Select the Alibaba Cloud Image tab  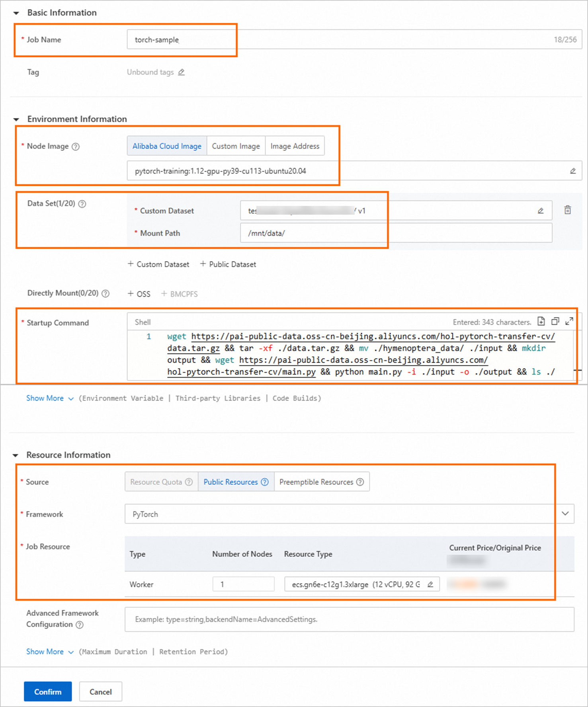[167, 146]
